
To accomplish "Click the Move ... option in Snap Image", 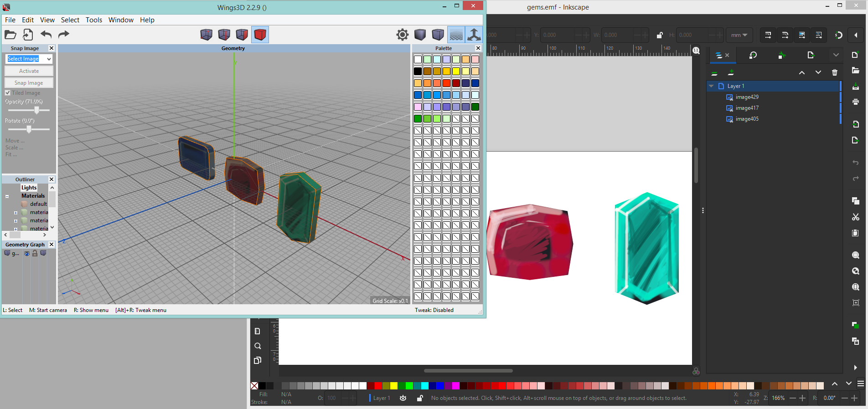I will click(15, 141).
